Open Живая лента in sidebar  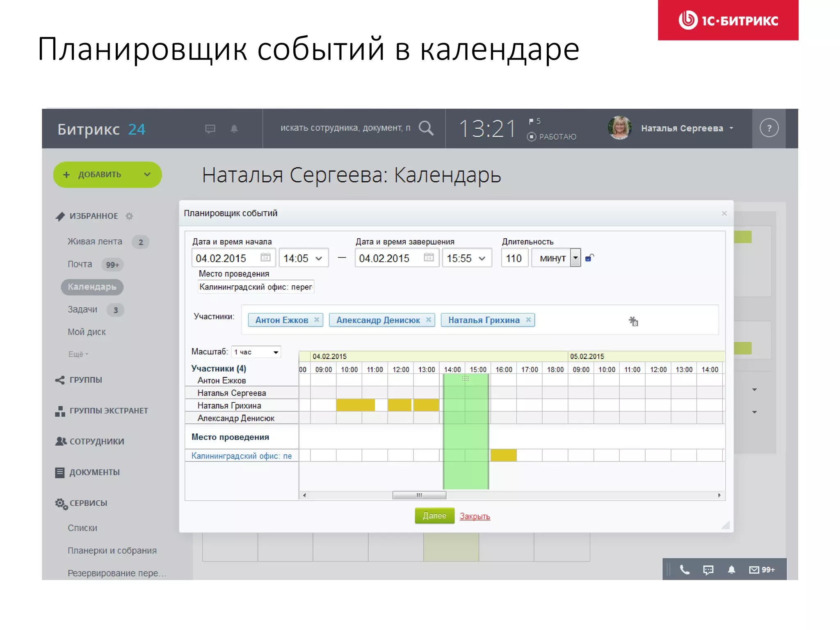tap(95, 242)
